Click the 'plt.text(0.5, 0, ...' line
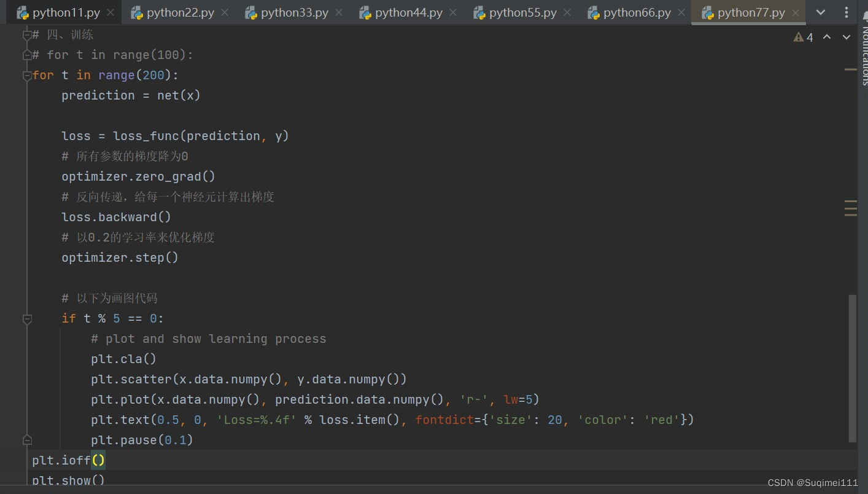 click(392, 420)
